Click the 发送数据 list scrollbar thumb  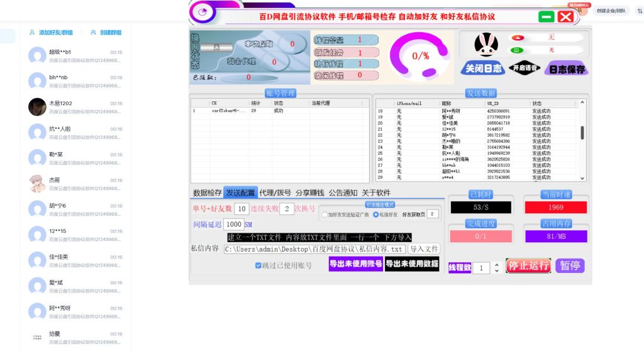click(x=582, y=132)
